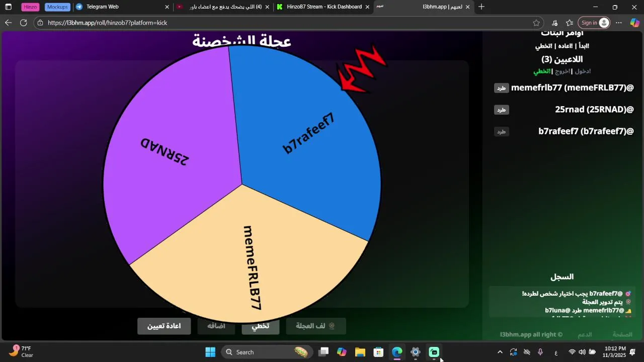Open a new browser tab

481,7
